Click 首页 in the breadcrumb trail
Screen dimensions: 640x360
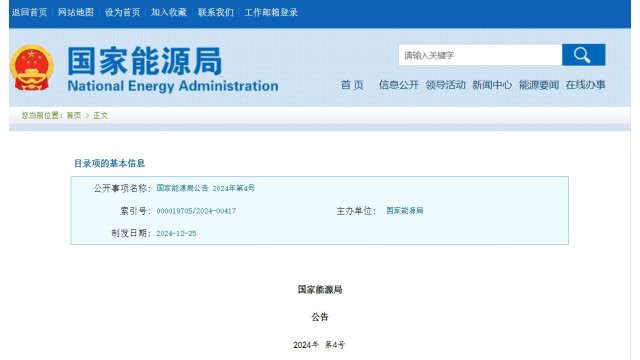click(74, 116)
